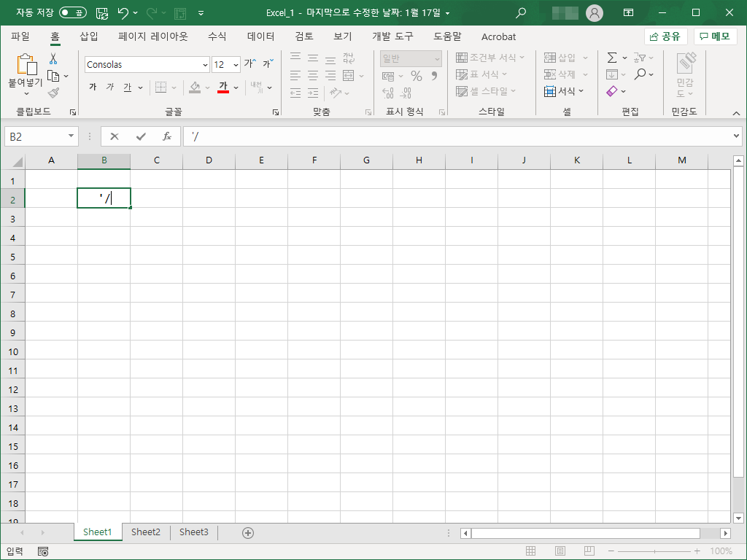747x560 pixels.
Task: Switch to the 데이터 ribbon tab
Action: coord(260,36)
